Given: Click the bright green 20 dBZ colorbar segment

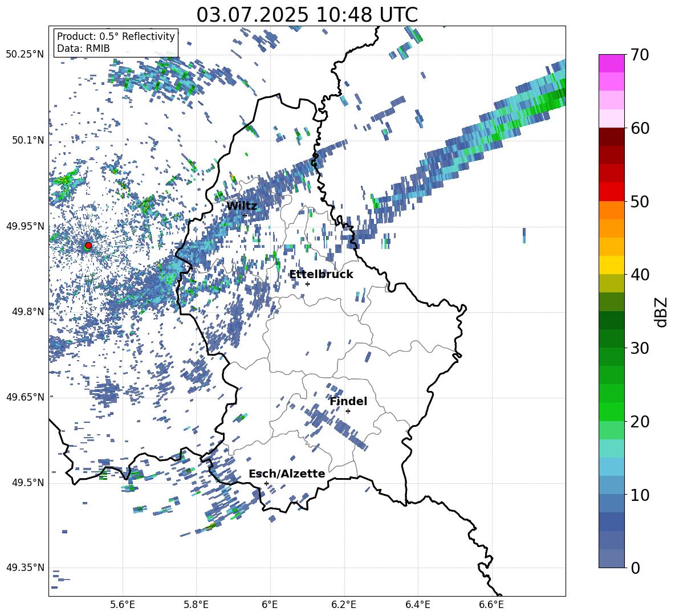Looking at the screenshot, I should click(612, 411).
